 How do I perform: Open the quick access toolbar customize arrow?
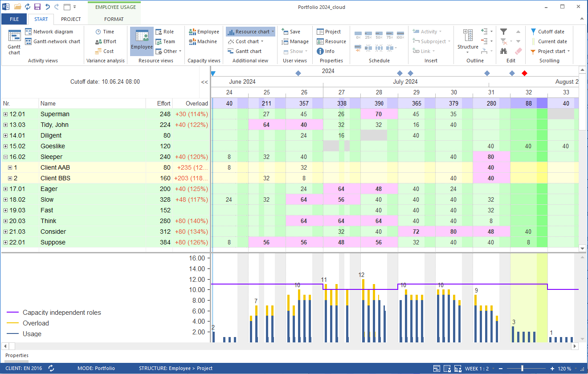74,7
